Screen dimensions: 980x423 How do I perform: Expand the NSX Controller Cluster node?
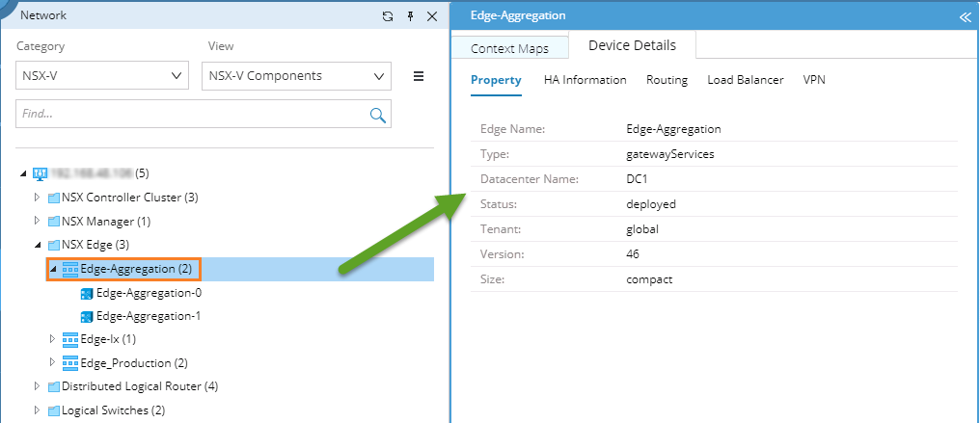[x=38, y=198]
